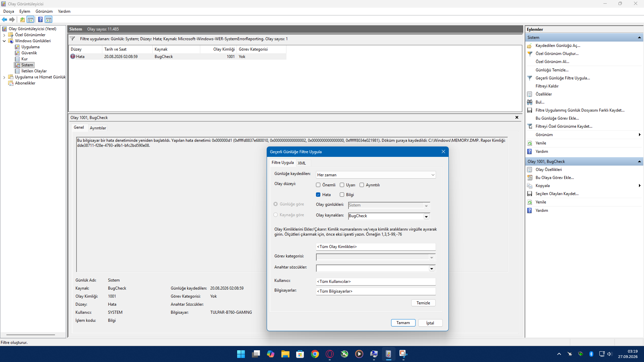Click the Bul binoculars icon in Eylemler panel
This screenshot has width=644, height=362.
530,102
